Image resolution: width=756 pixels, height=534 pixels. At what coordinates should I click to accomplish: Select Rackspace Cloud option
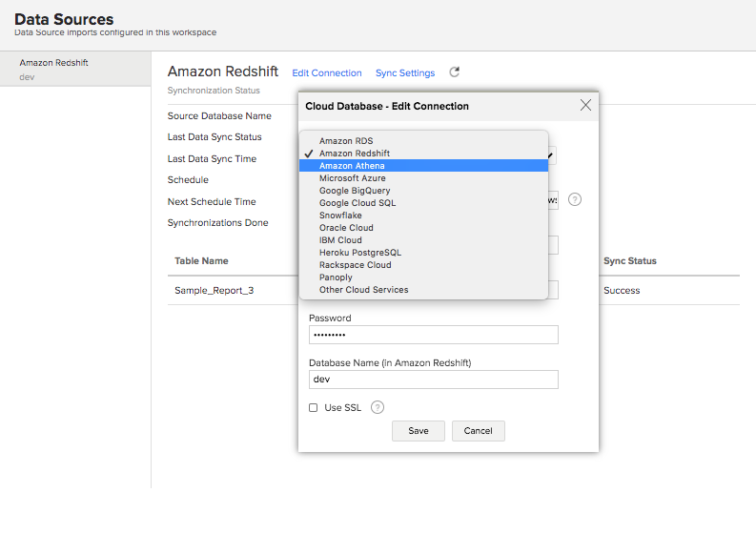pos(424,265)
